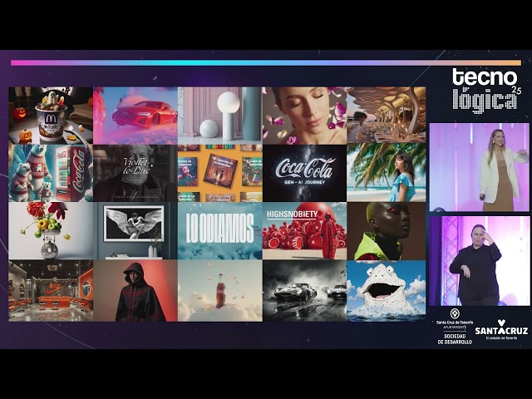The width and height of the screenshot is (532, 399).
Task: Select the flowers and fruit sculpture thumbnail
Action: [x=51, y=231]
